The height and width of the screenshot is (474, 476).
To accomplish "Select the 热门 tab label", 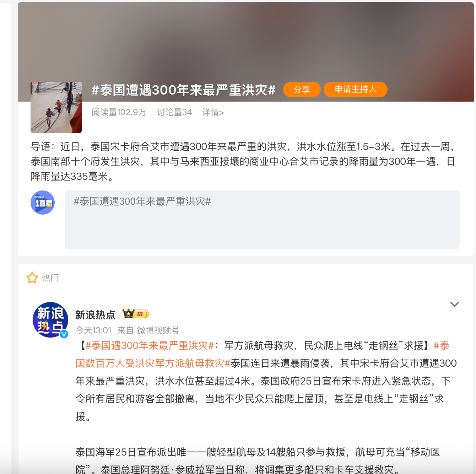I will pos(50,278).
